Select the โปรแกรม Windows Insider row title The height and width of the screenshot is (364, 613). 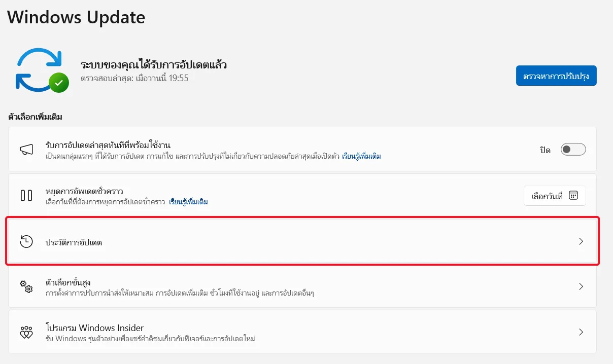pos(94,327)
